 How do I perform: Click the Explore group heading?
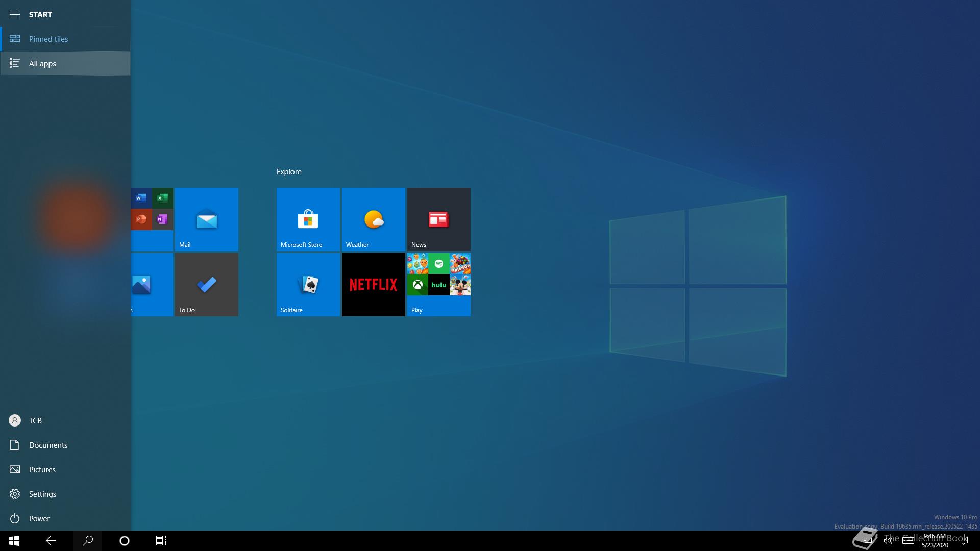pyautogui.click(x=289, y=172)
